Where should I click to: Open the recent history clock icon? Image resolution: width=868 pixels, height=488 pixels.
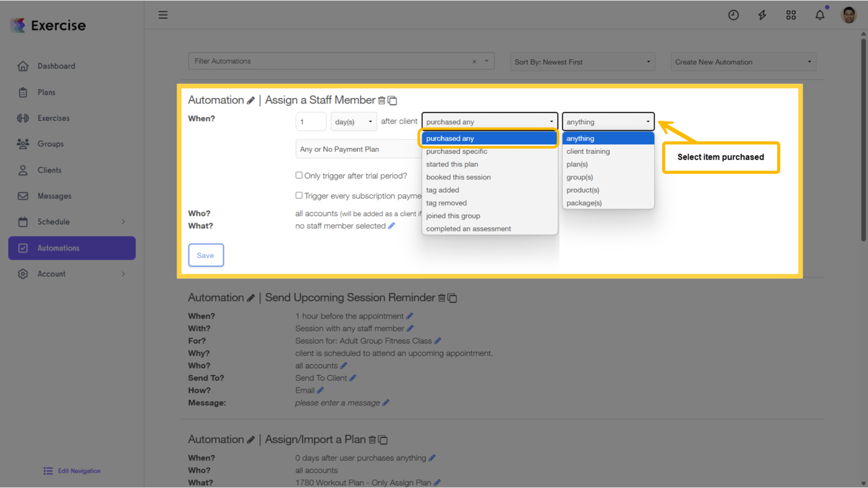tap(733, 15)
